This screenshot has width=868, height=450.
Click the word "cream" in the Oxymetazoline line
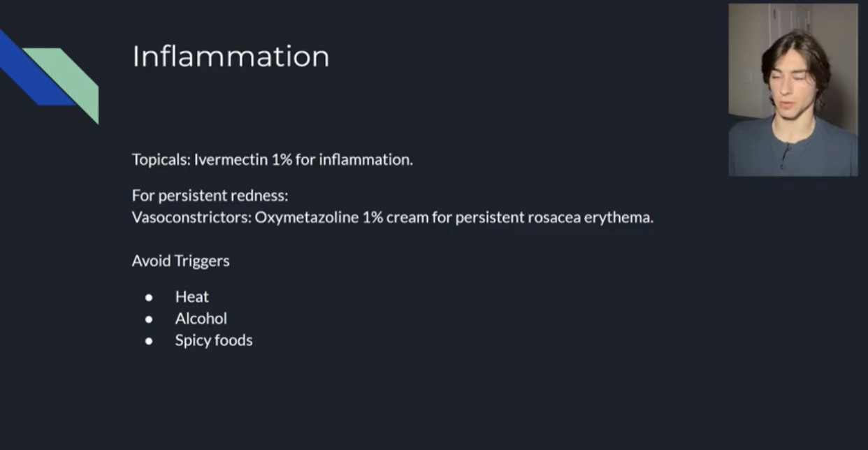(407, 217)
